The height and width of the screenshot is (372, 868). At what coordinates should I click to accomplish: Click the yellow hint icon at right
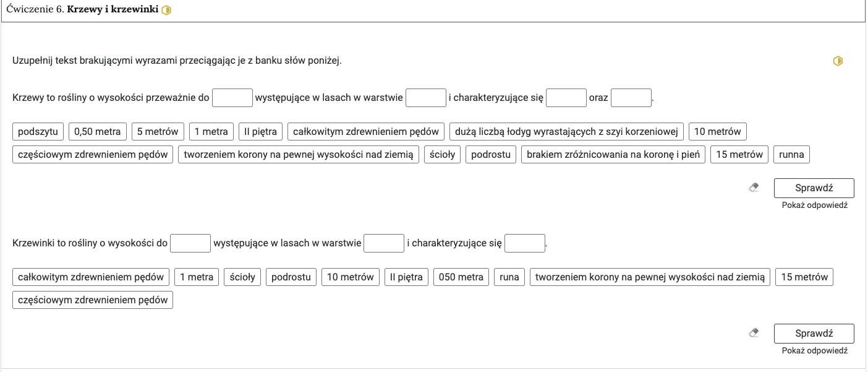tap(838, 61)
